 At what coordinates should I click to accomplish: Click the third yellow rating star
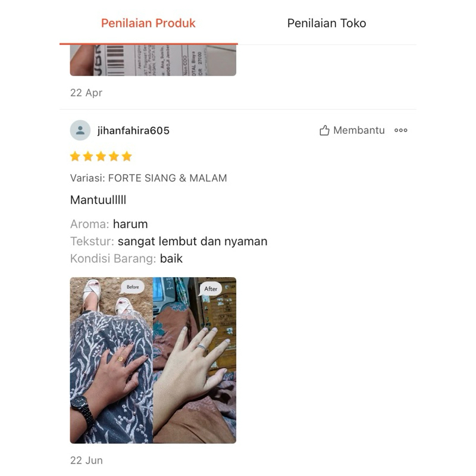101,156
